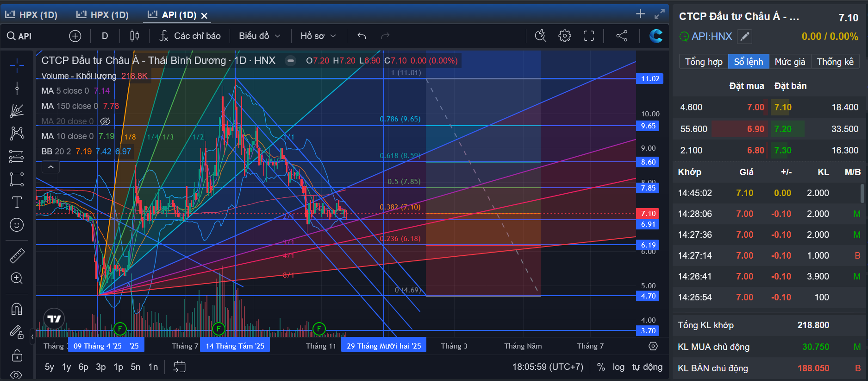
Task: Activate the zoom in tool
Action: pyautogui.click(x=17, y=278)
